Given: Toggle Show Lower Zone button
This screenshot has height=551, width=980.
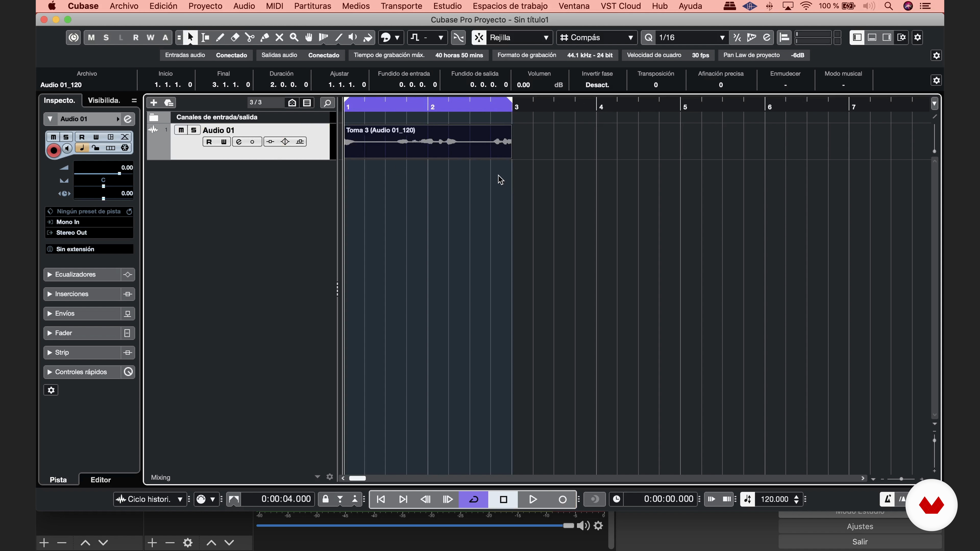Looking at the screenshot, I should click(872, 37).
